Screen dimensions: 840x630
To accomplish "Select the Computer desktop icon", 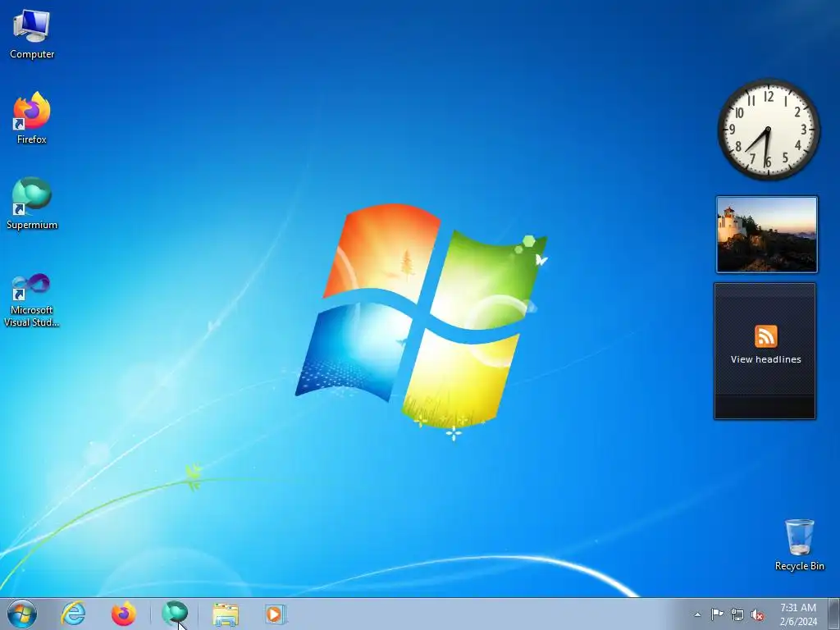I will [32, 34].
